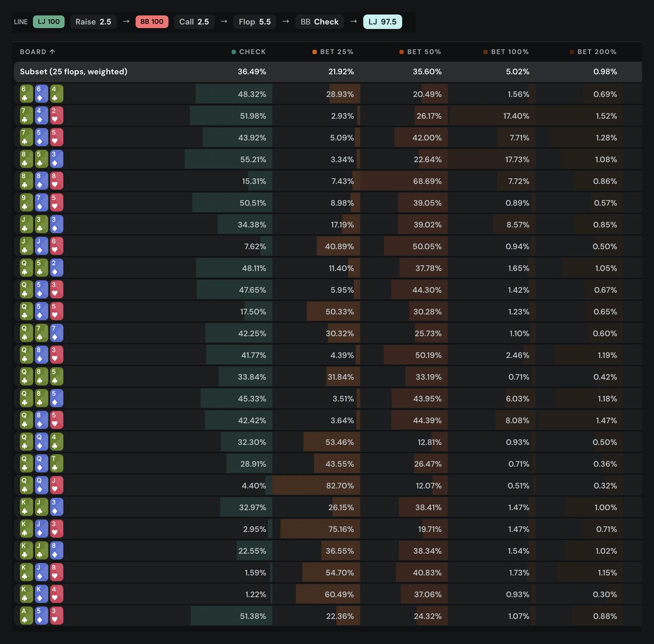
Task: Sort by the BET 100% column header
Action: (506, 52)
